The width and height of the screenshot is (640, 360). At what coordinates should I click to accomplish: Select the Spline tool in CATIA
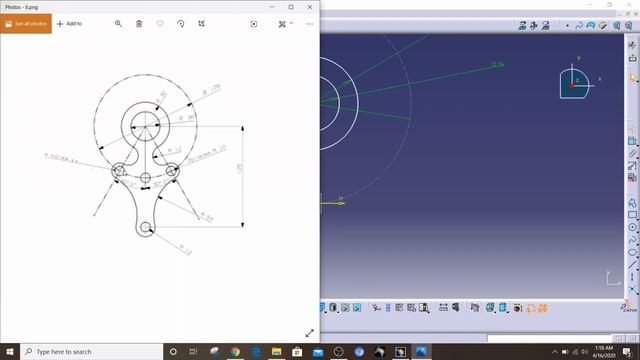pos(632,240)
